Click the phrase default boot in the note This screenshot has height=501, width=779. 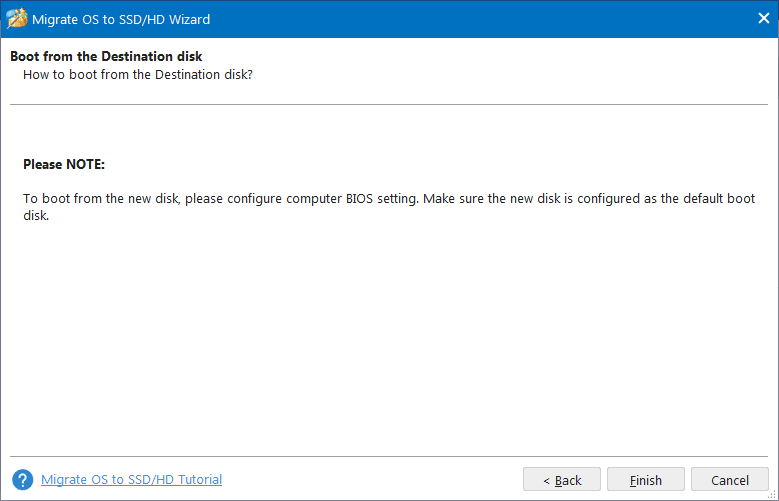click(712, 199)
